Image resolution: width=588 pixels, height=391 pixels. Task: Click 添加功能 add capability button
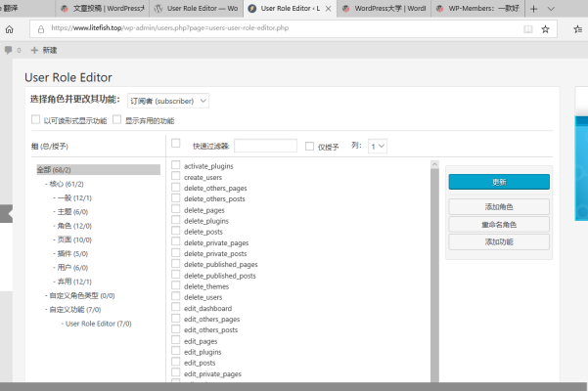point(499,242)
